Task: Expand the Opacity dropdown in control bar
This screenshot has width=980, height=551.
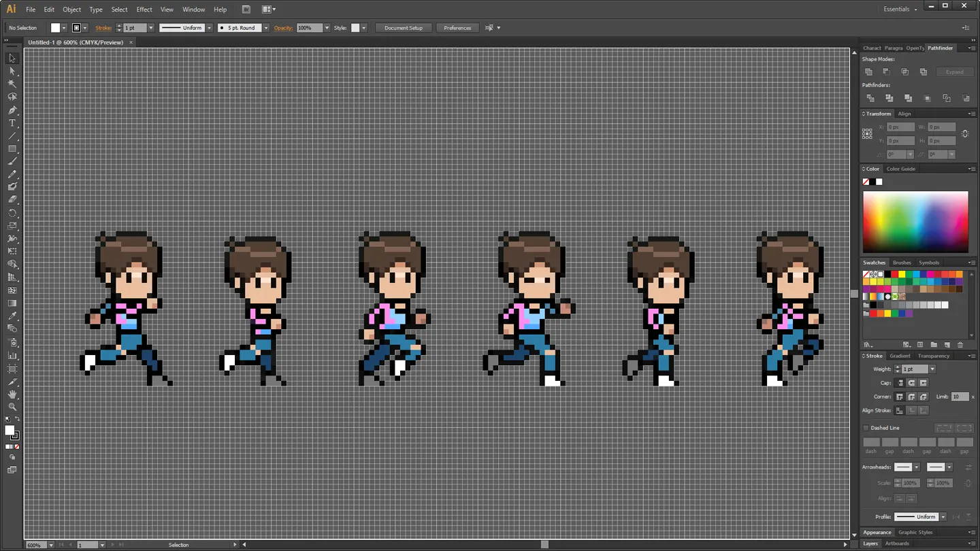Action: pyautogui.click(x=327, y=28)
